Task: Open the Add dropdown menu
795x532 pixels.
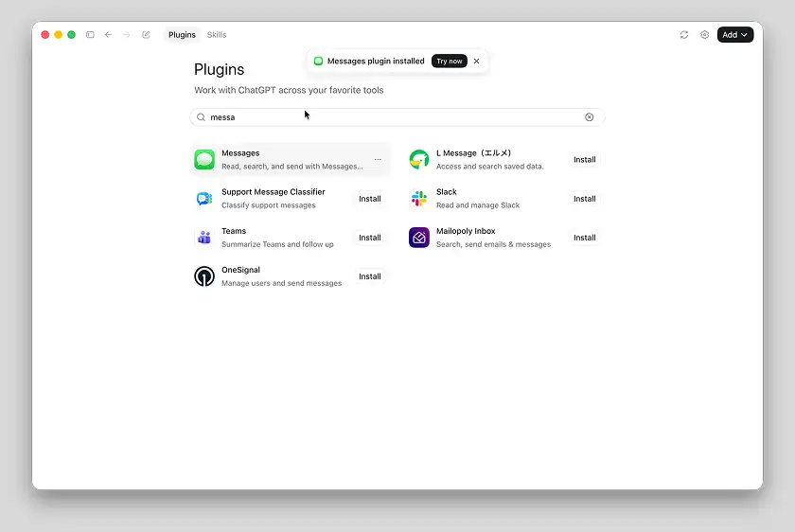Action: pyautogui.click(x=735, y=34)
